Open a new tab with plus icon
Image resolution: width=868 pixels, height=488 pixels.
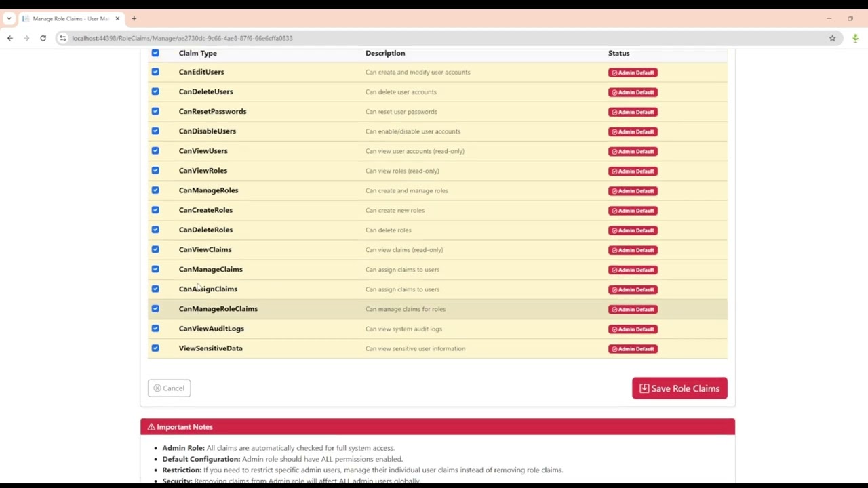134,18
